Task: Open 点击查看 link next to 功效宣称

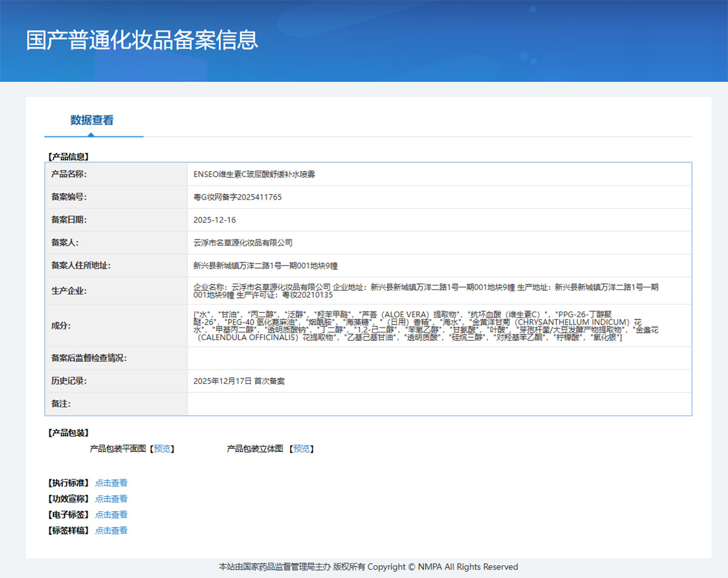Action: (111, 499)
